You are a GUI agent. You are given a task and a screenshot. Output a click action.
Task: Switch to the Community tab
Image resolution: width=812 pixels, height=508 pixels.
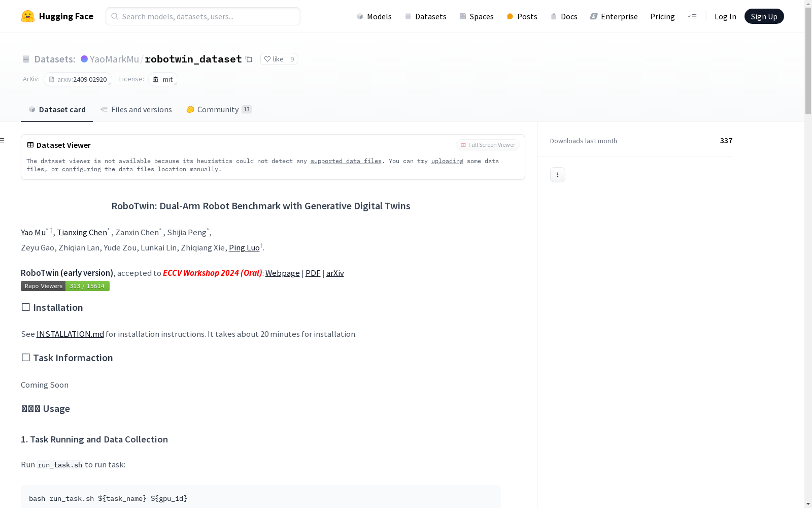(x=219, y=109)
